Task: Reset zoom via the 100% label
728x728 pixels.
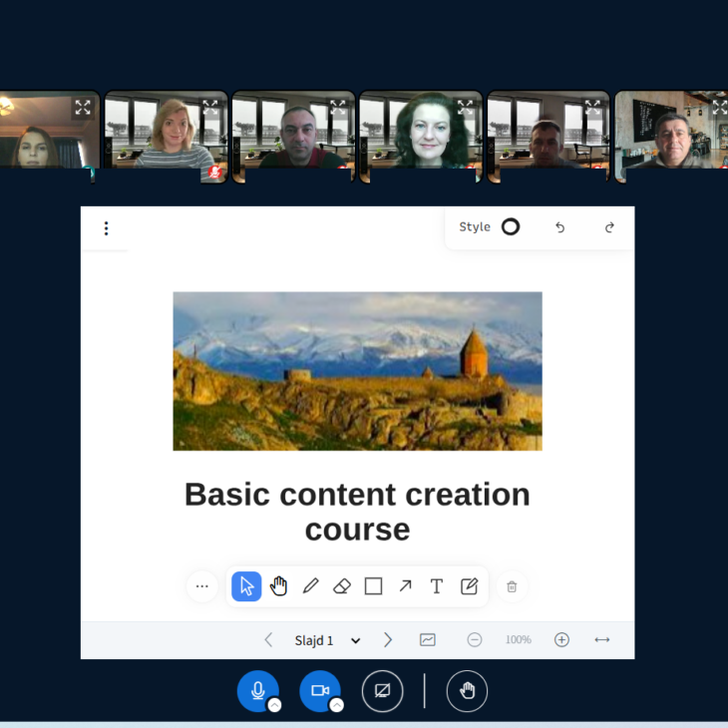Action: click(518, 640)
